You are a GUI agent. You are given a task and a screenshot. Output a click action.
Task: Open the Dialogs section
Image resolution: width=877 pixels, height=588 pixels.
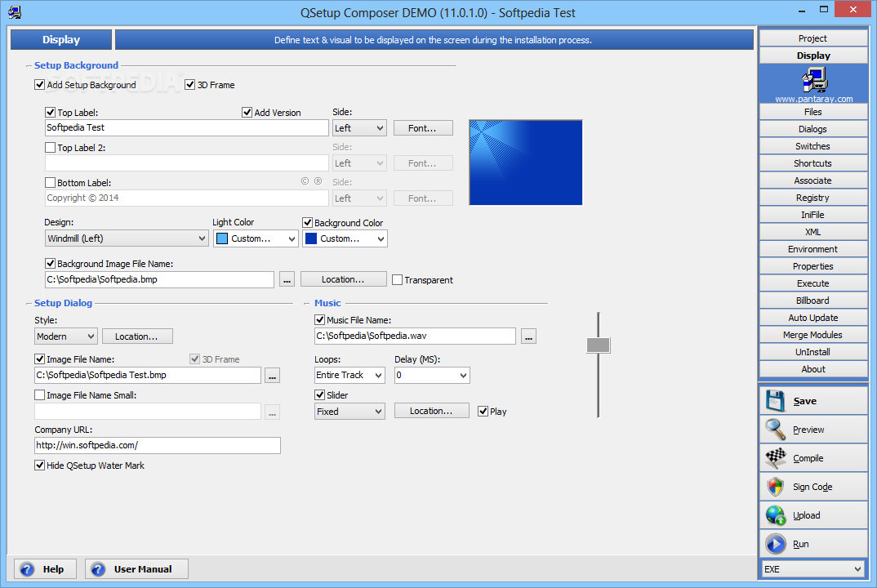click(x=813, y=129)
